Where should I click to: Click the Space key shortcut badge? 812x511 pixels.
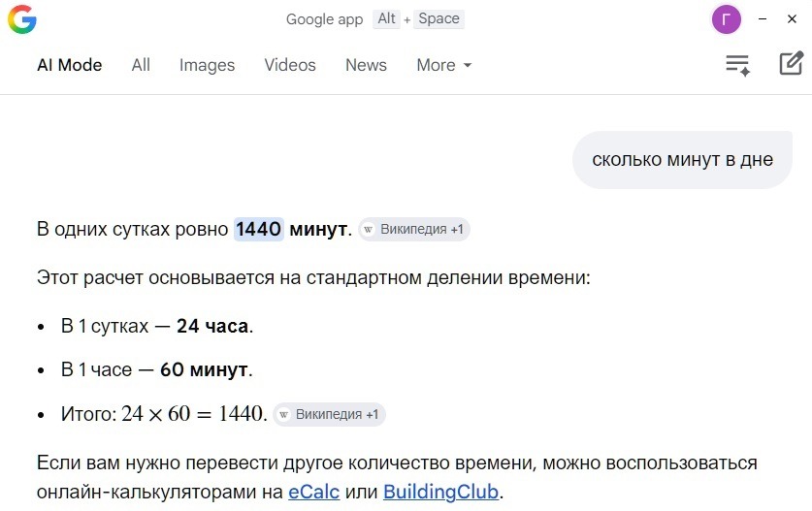[x=438, y=19]
